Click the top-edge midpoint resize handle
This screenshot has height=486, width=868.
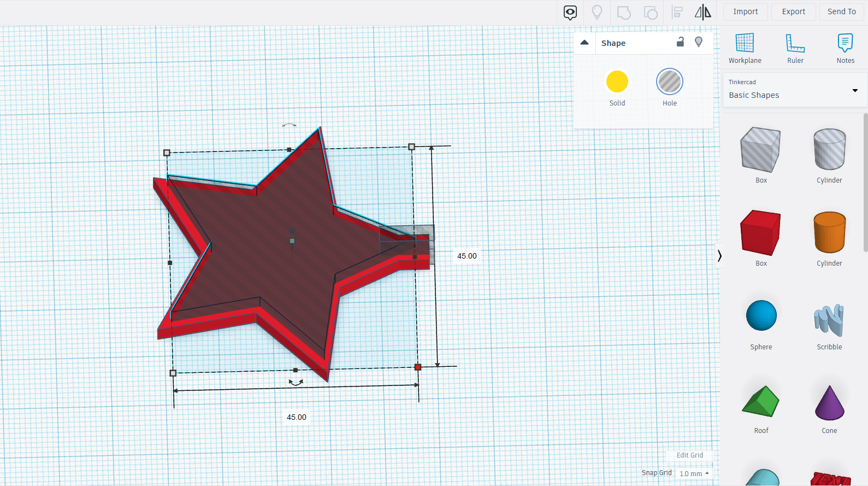pos(289,149)
